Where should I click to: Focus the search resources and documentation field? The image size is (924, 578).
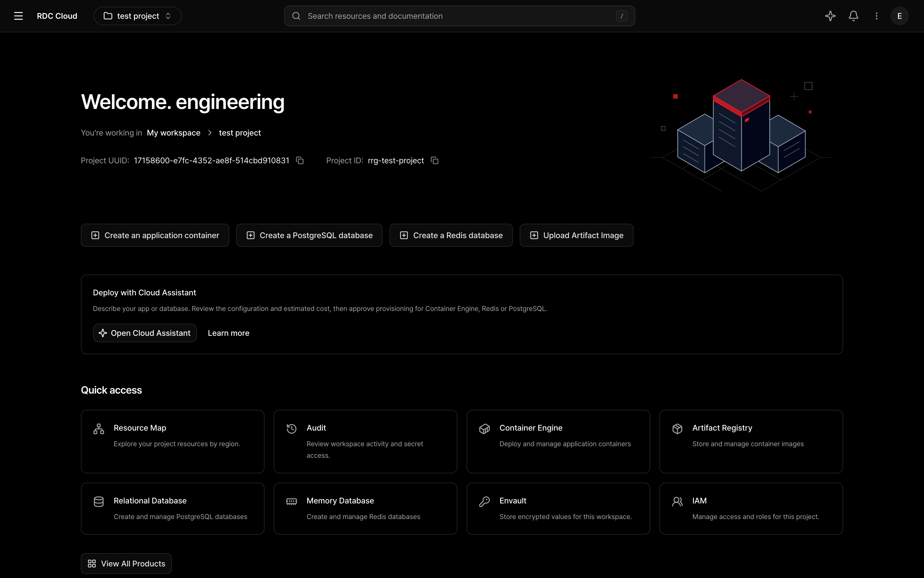(x=459, y=16)
